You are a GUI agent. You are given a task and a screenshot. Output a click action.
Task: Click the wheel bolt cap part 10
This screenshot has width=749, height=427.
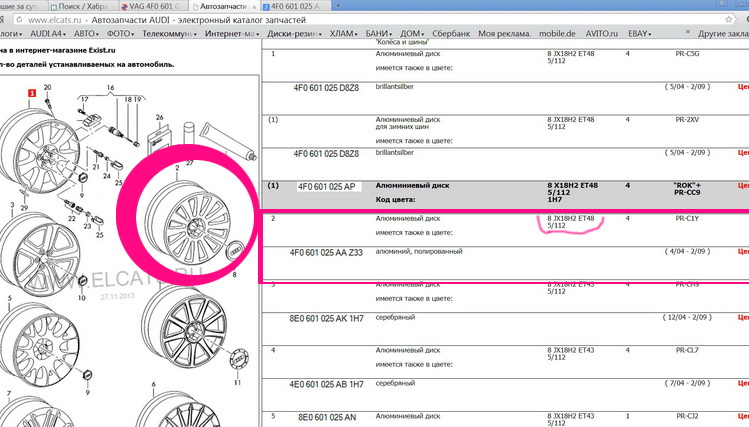[x=82, y=281]
